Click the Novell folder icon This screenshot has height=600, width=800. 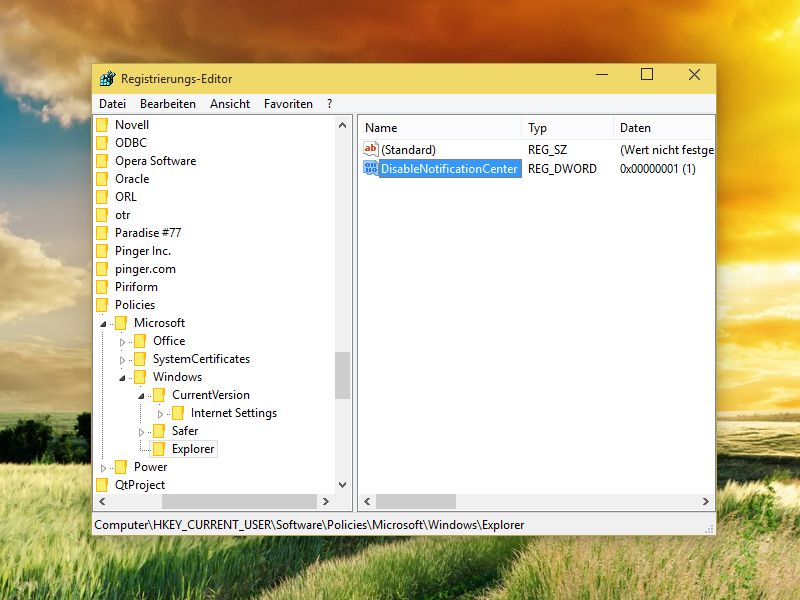102,125
